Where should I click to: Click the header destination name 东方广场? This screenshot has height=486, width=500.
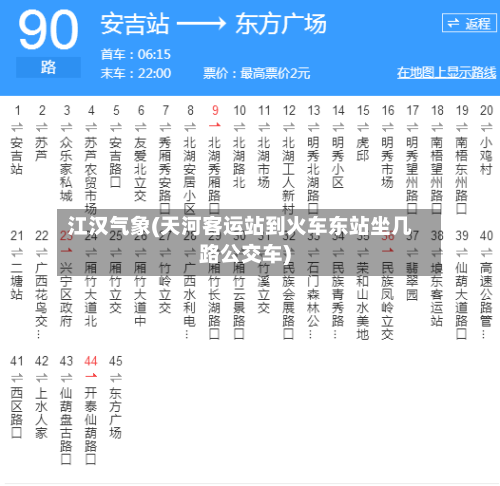[281, 24]
